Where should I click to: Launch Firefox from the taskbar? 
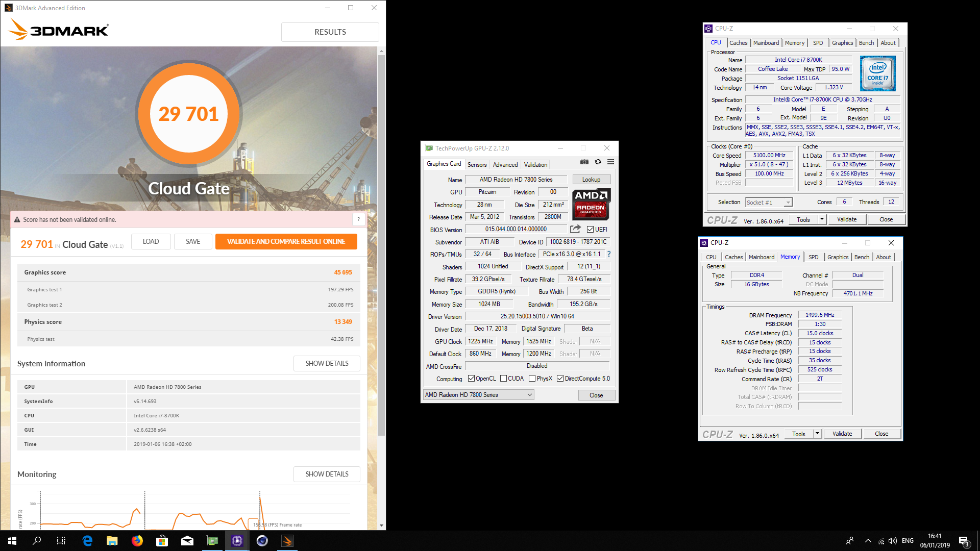click(x=137, y=541)
